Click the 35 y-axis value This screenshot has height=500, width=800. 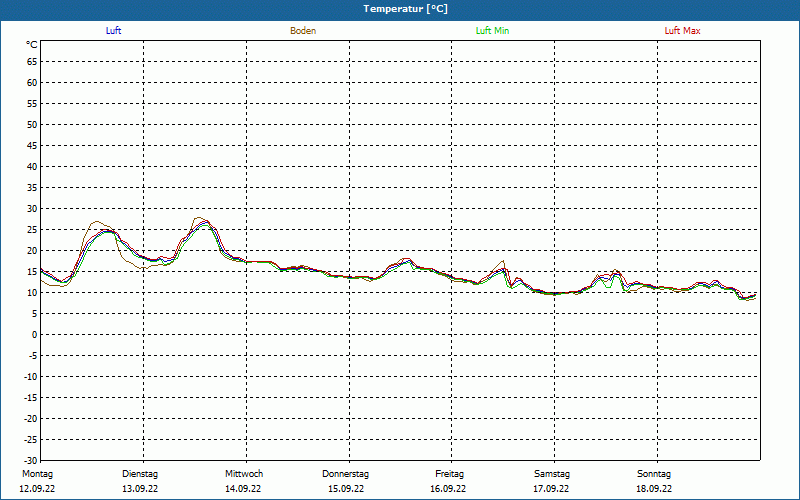point(32,188)
